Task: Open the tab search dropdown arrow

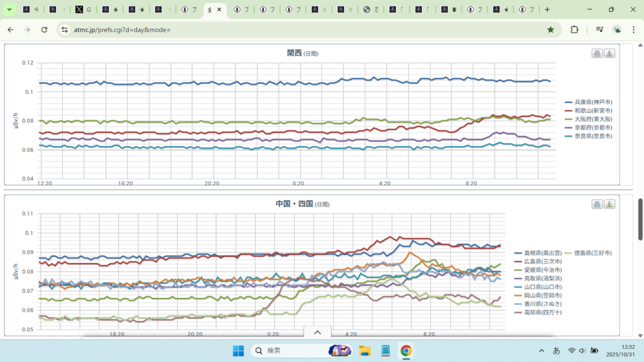Action: click(9, 9)
